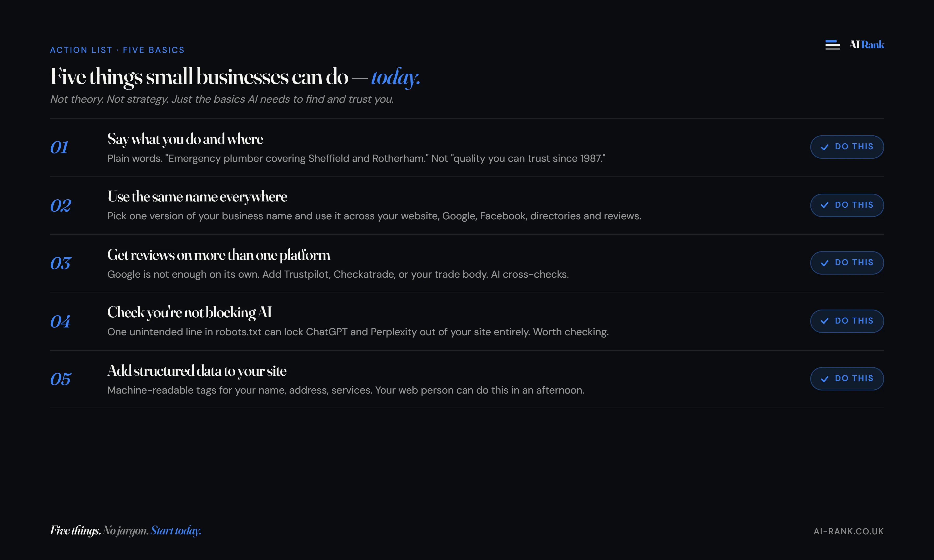Select the 'Say what you do and where' heading
Screen dimensions: 934x560
tap(185, 139)
